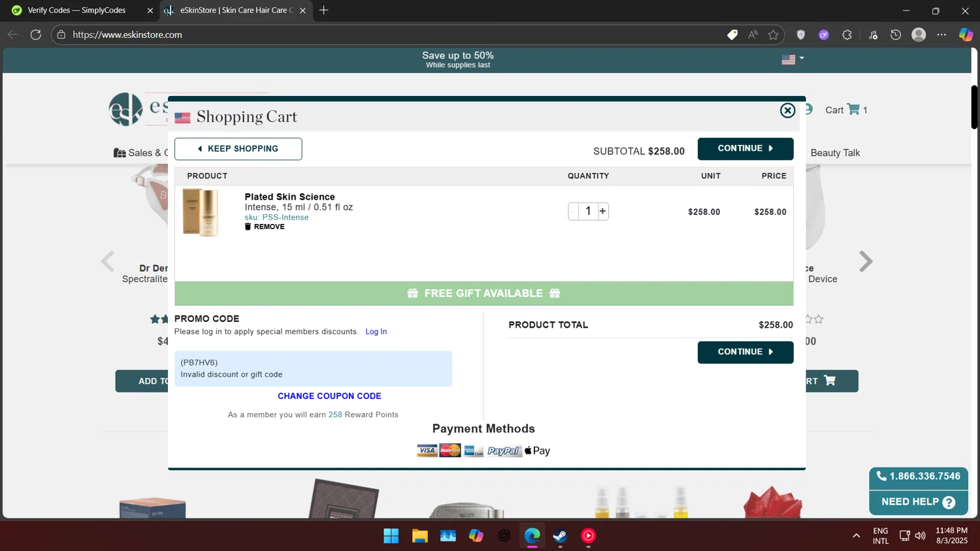Image resolution: width=980 pixels, height=551 pixels.
Task: Open the country flag dropdown in top banner
Action: pyautogui.click(x=792, y=59)
